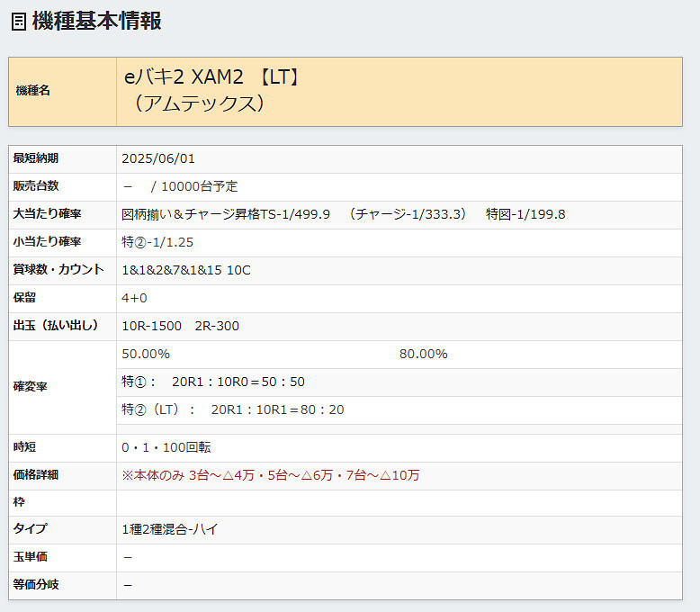Select the 特図-1/199.8 value
This screenshot has height=612, width=700.
[x=525, y=214]
